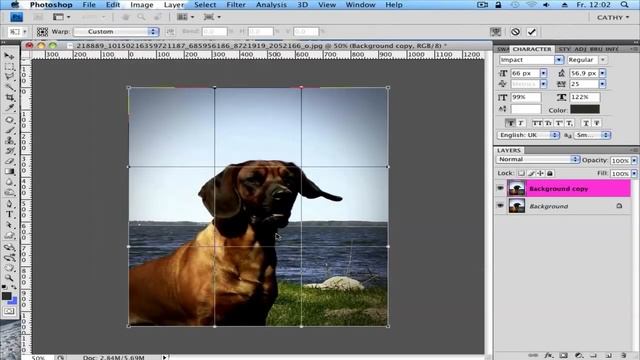Select the Pen tool
The width and height of the screenshot is (640, 360).
click(9, 204)
